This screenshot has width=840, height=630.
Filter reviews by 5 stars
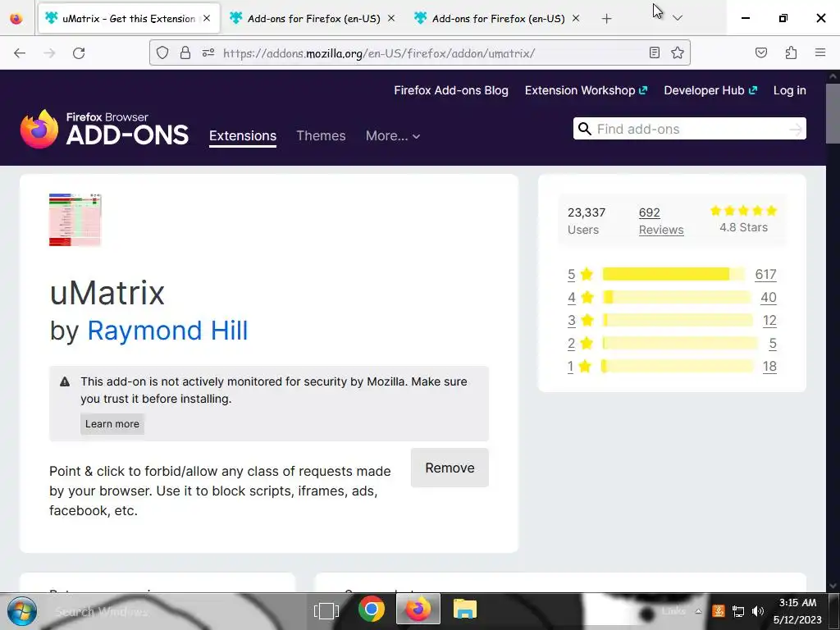point(580,274)
